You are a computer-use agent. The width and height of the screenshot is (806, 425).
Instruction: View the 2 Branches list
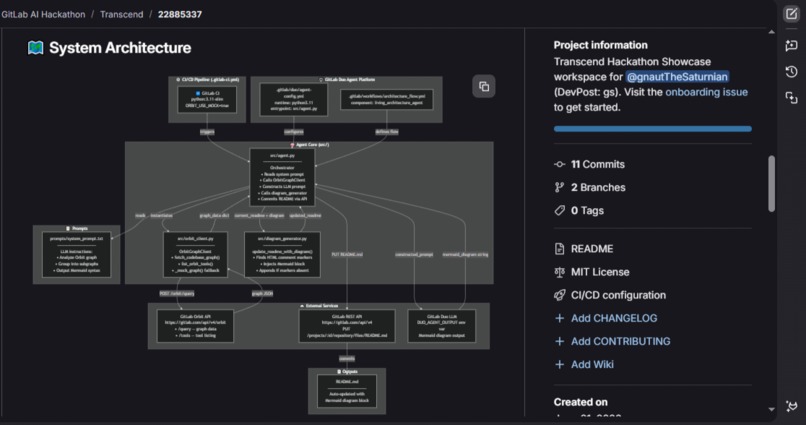pos(598,188)
